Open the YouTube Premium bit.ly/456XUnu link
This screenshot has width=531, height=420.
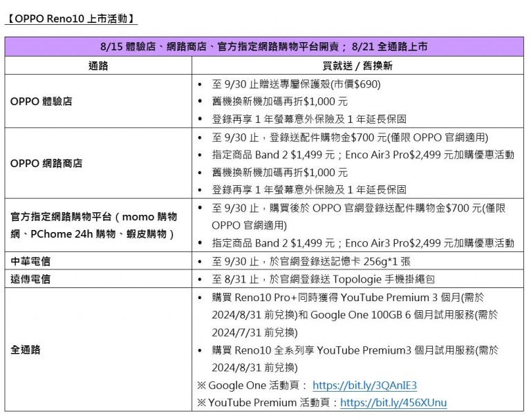[393, 403]
